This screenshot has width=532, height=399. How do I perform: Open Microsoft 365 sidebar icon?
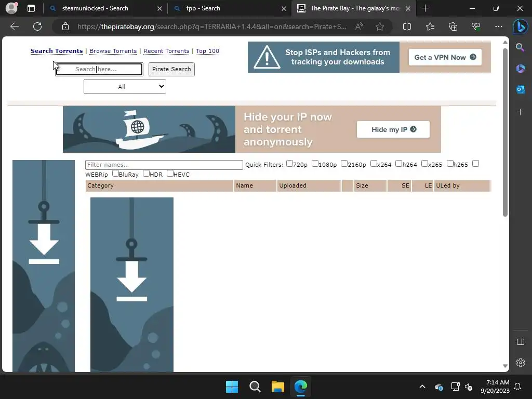pyautogui.click(x=520, y=69)
